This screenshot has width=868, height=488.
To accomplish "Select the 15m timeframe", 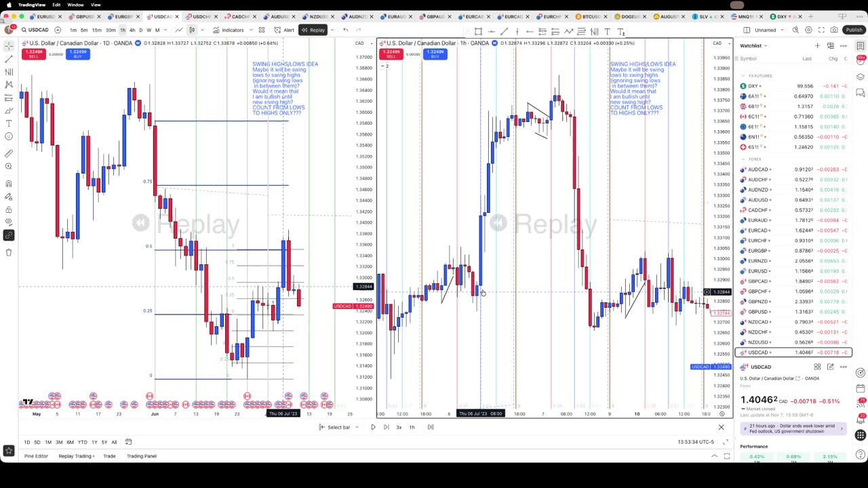I will coord(96,30).
